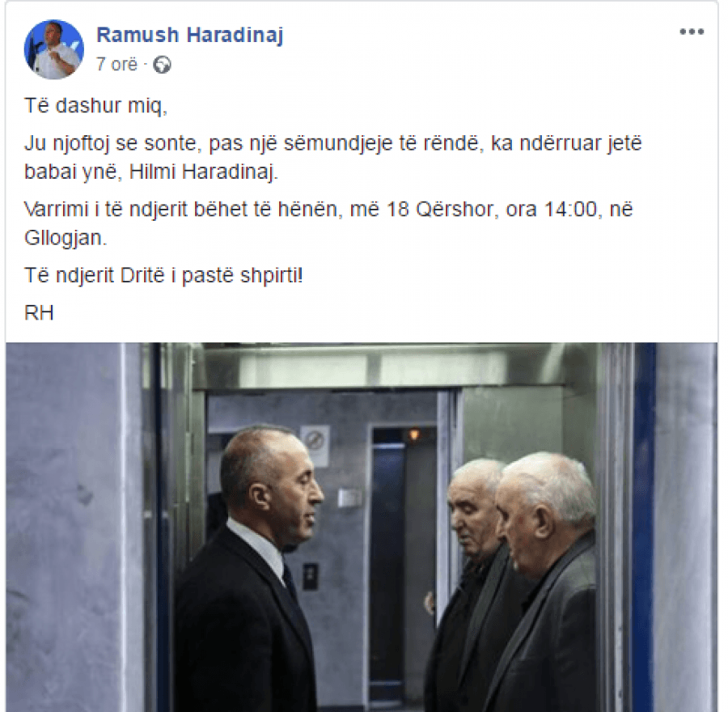Open the three-dot post options menu

coord(692,32)
